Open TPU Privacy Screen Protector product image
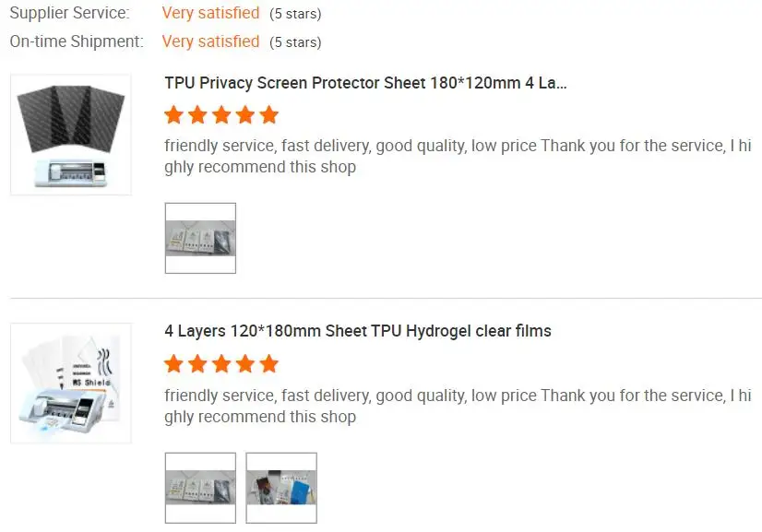 [70, 135]
